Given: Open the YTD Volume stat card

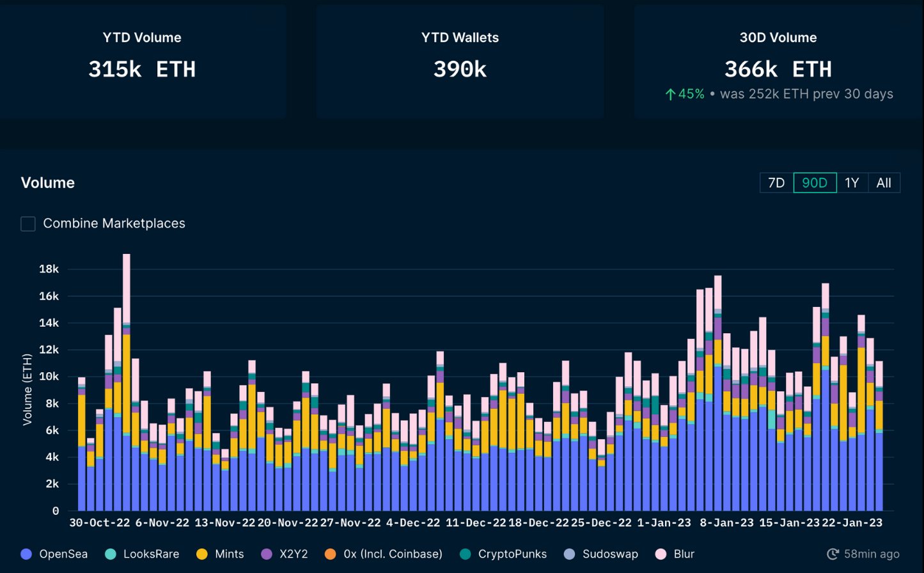Looking at the screenshot, I should (142, 61).
